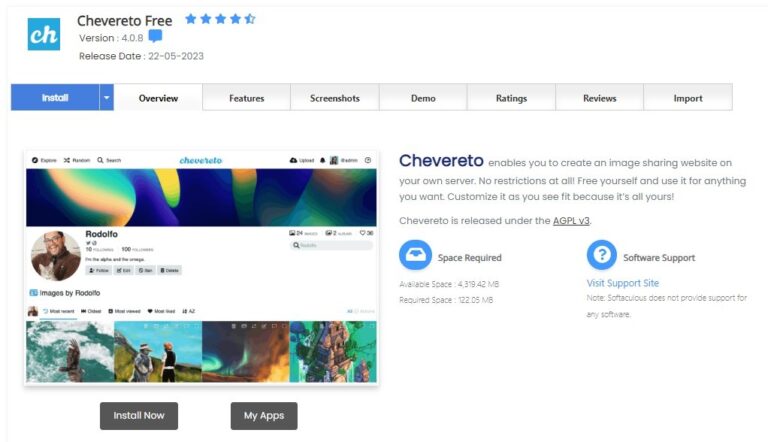Click the Softaculous support note text
Screen dimensions: 768x442
pyautogui.click(x=667, y=306)
